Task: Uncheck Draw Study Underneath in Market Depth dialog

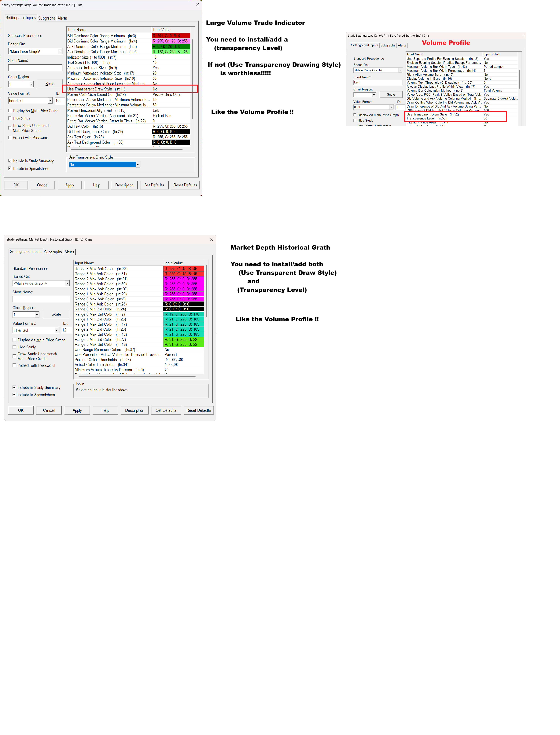Action: [x=14, y=356]
